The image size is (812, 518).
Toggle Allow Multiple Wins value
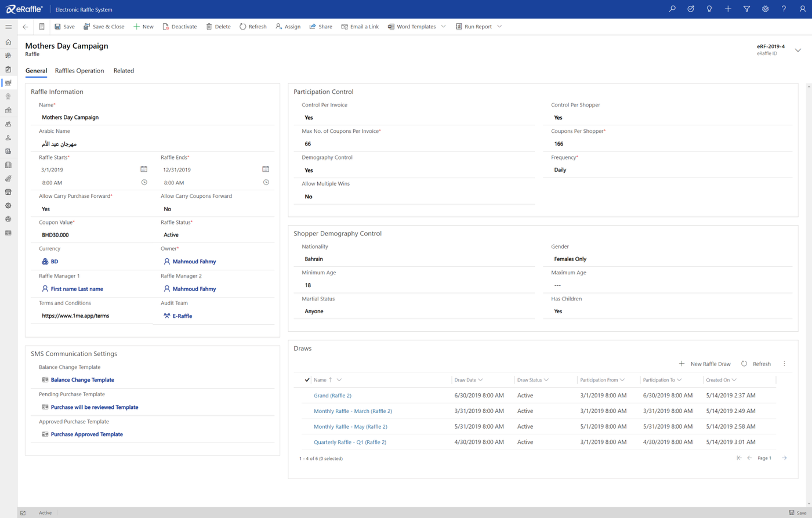[x=309, y=197]
